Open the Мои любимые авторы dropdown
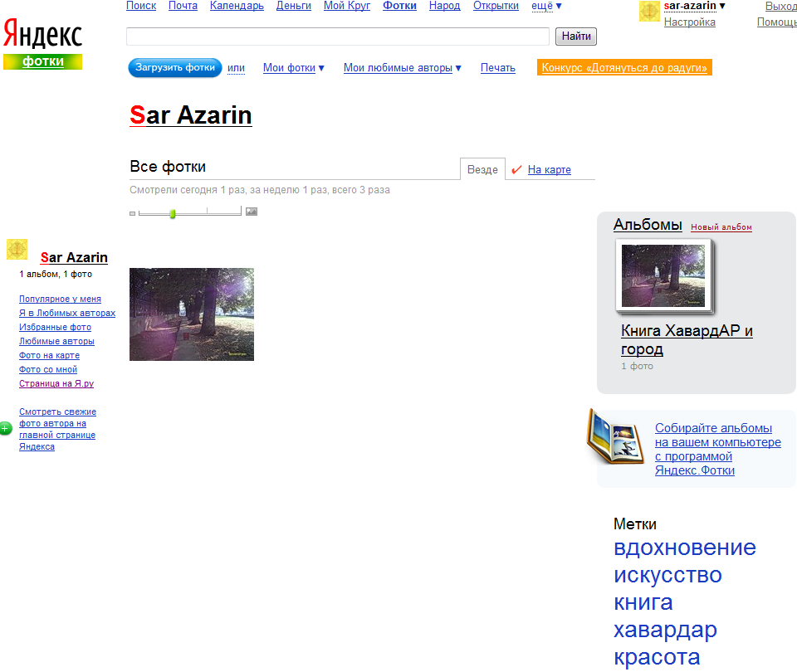Screen dimensions: 797x672 402,68
